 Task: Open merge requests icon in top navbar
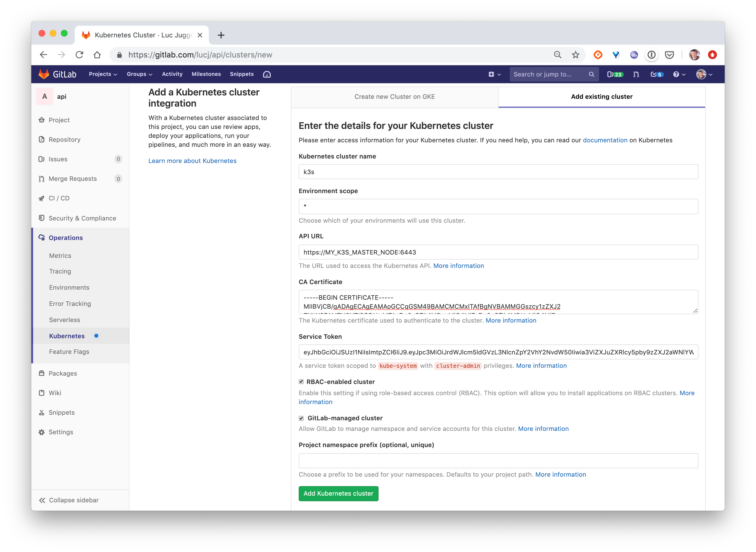636,74
